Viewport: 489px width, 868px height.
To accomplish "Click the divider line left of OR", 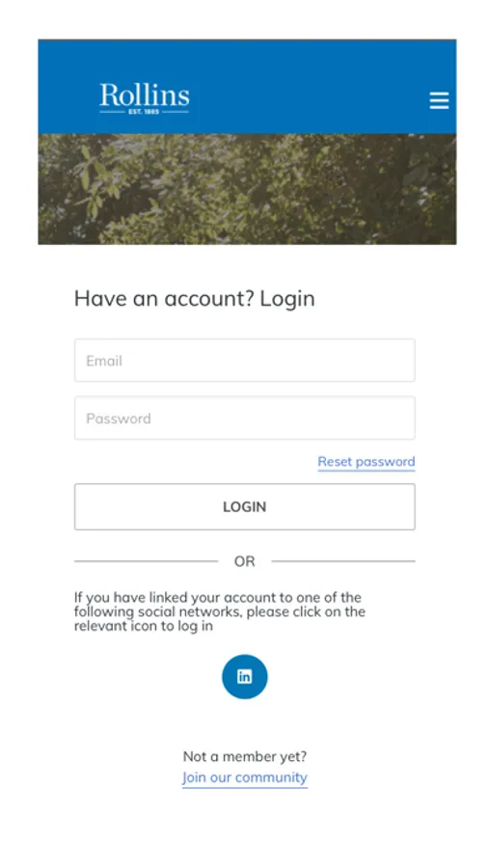I will tap(147, 561).
